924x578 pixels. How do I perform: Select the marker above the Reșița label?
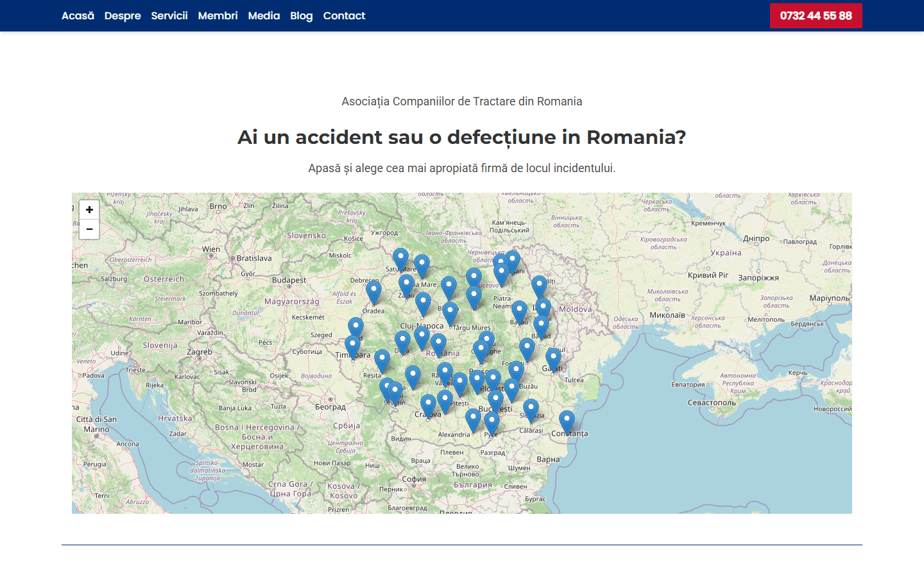click(x=382, y=361)
